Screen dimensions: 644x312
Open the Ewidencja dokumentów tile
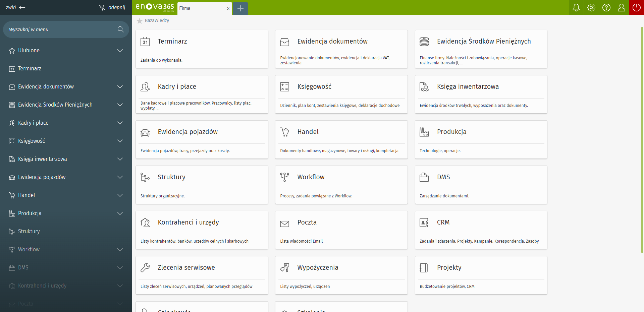click(x=341, y=49)
